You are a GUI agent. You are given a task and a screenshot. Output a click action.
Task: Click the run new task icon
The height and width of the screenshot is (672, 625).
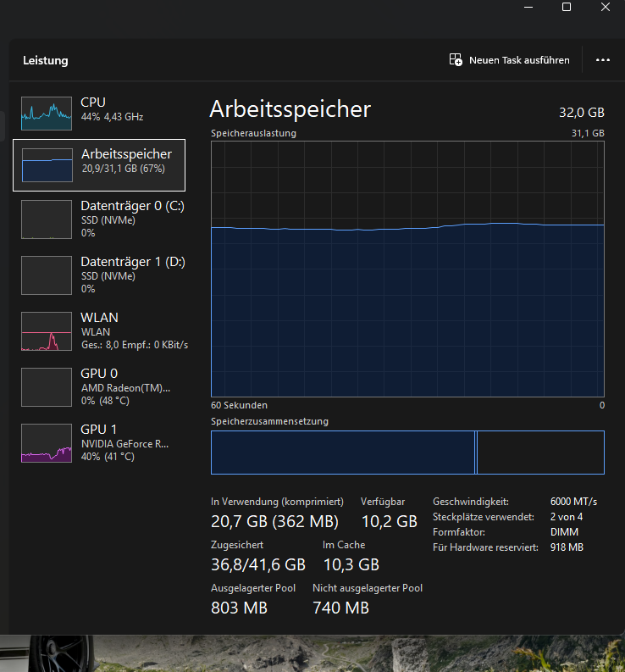click(x=456, y=59)
